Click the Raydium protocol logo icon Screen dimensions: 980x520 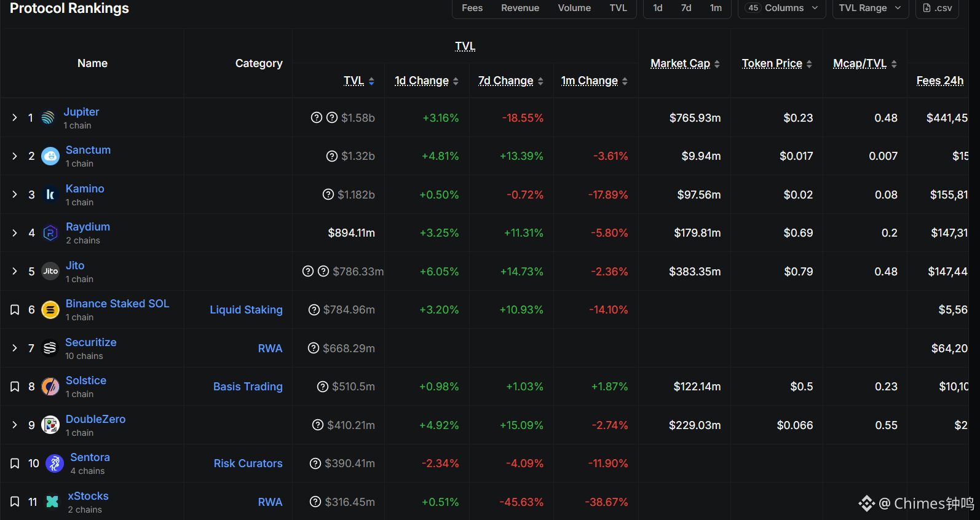pos(50,233)
